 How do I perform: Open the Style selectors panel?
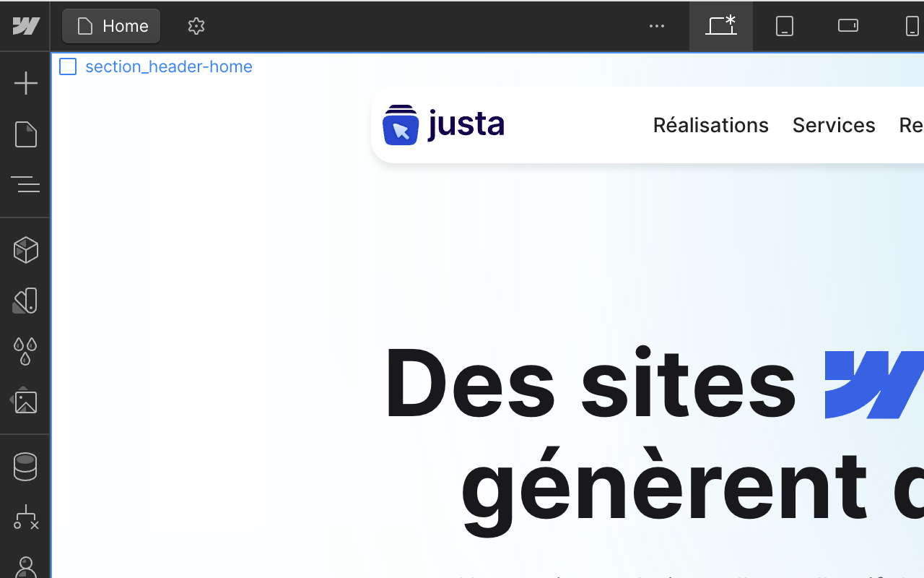coord(25,301)
